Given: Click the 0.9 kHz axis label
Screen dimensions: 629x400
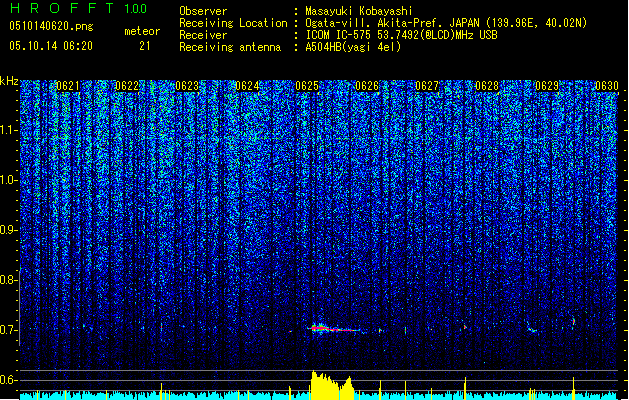Looking at the screenshot, I should [x=8, y=230].
